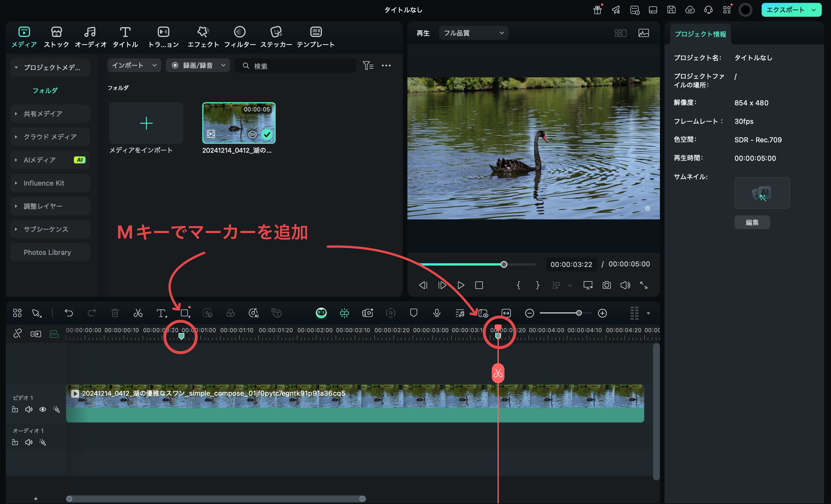Open the フル品質 playback quality dropdown
This screenshot has height=504, width=831.
click(474, 33)
